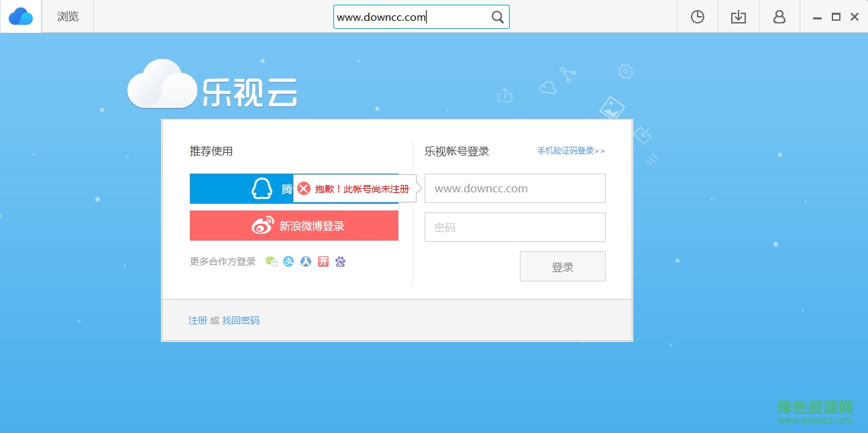
Task: Select the WeChat partner login icon
Action: tap(272, 261)
